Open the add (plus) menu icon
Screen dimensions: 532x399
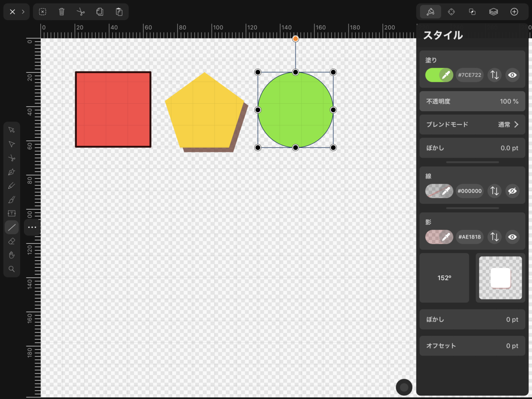pos(514,12)
